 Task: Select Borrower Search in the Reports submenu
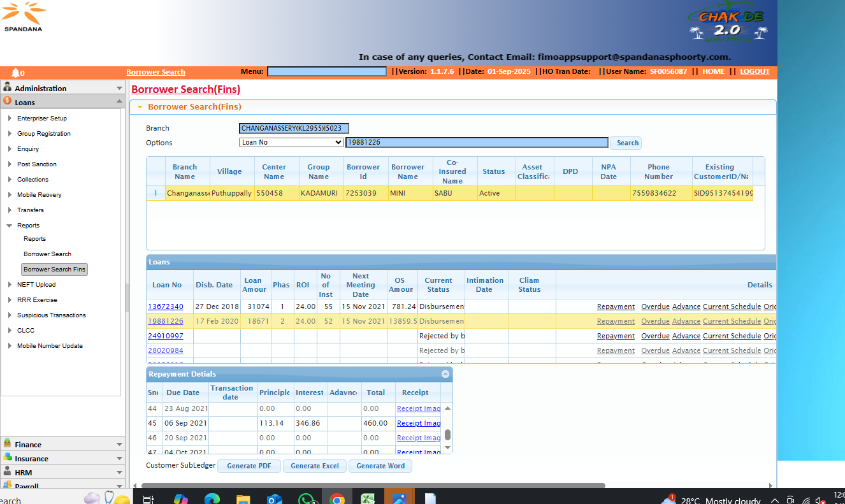(47, 254)
